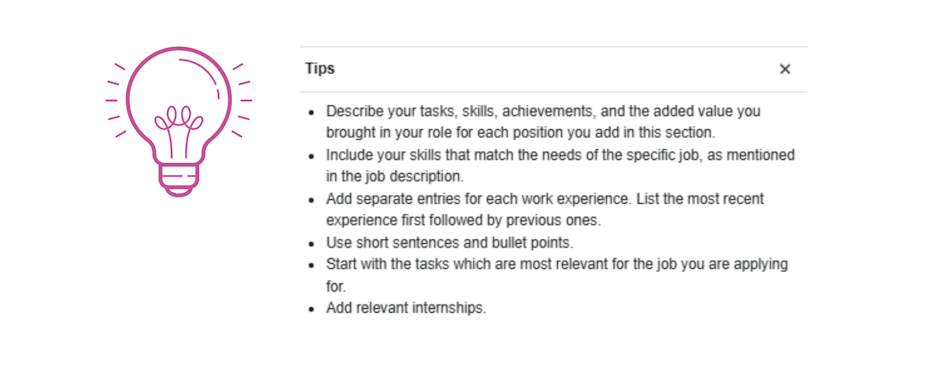Select the "Add relevant internships" tip

click(x=406, y=308)
